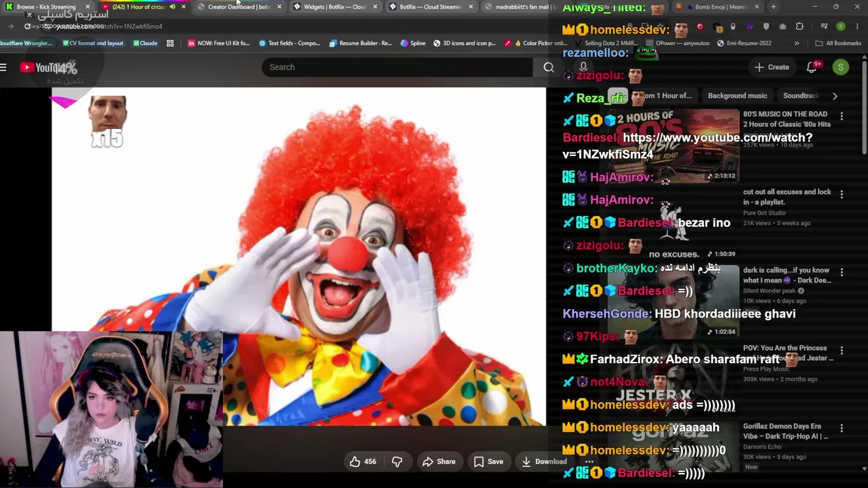Share the video
The width and height of the screenshot is (868, 488).
coord(439,462)
